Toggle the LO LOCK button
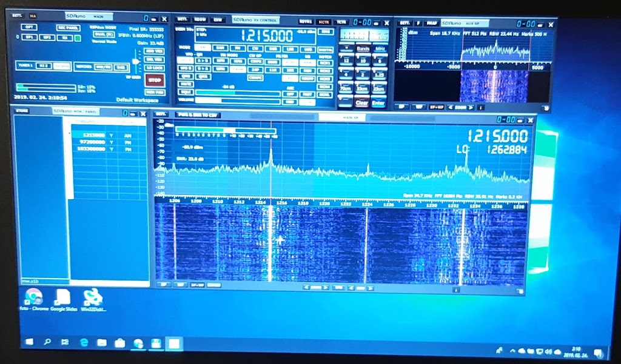Viewport: 621px width, 364px height. pyautogui.click(x=155, y=67)
